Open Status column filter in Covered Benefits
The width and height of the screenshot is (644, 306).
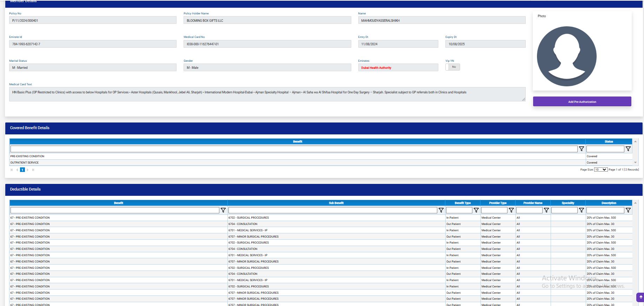(x=628, y=149)
